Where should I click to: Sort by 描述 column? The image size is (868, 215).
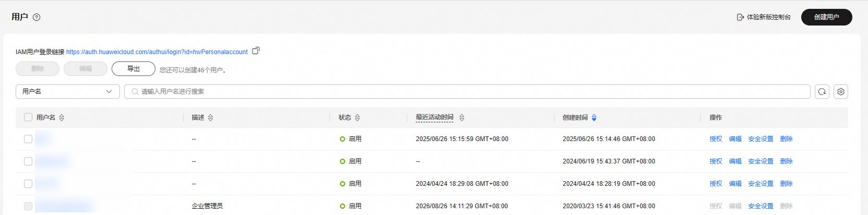coord(211,118)
